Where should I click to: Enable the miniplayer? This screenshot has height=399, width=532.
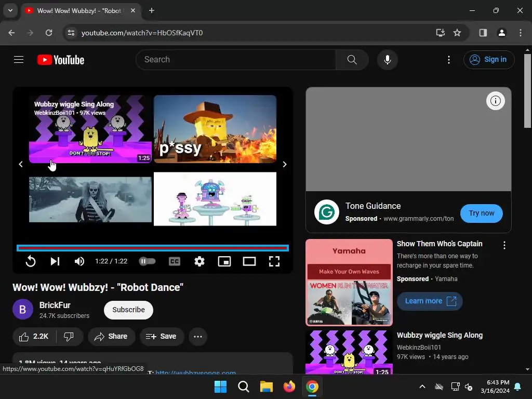(224, 261)
